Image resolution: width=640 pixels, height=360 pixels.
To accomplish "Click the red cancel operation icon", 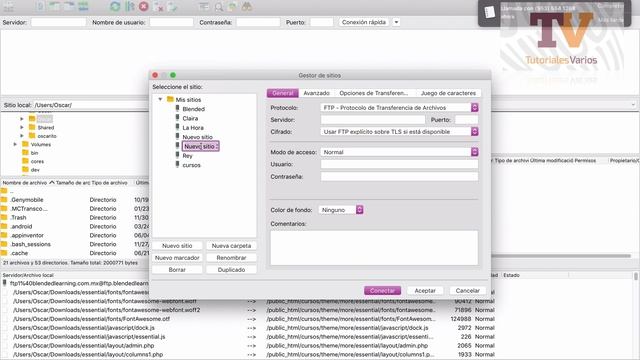I will (x=144, y=6).
